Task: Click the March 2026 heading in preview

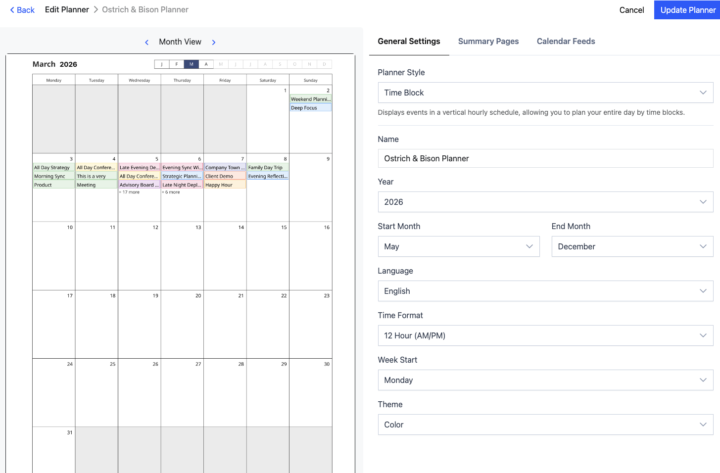Action: [x=55, y=64]
